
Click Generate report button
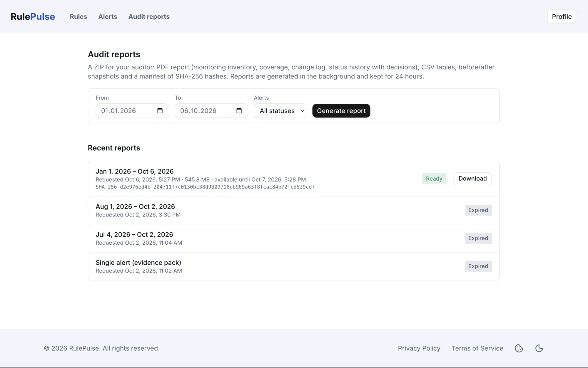341,111
